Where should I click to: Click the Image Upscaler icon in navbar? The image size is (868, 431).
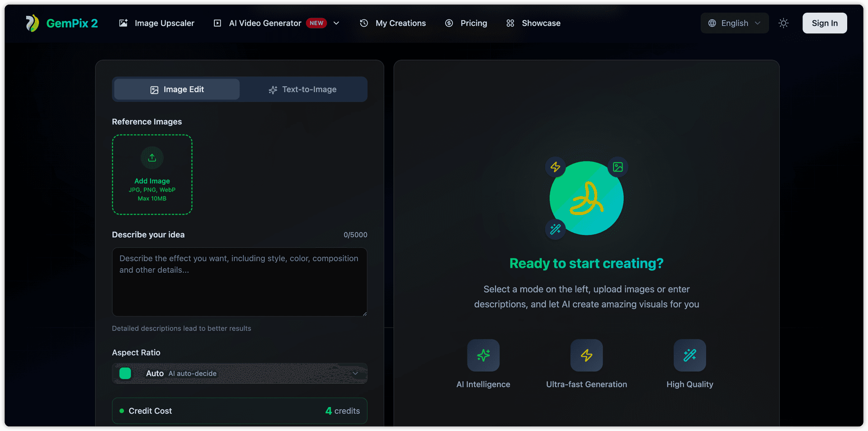pos(123,23)
